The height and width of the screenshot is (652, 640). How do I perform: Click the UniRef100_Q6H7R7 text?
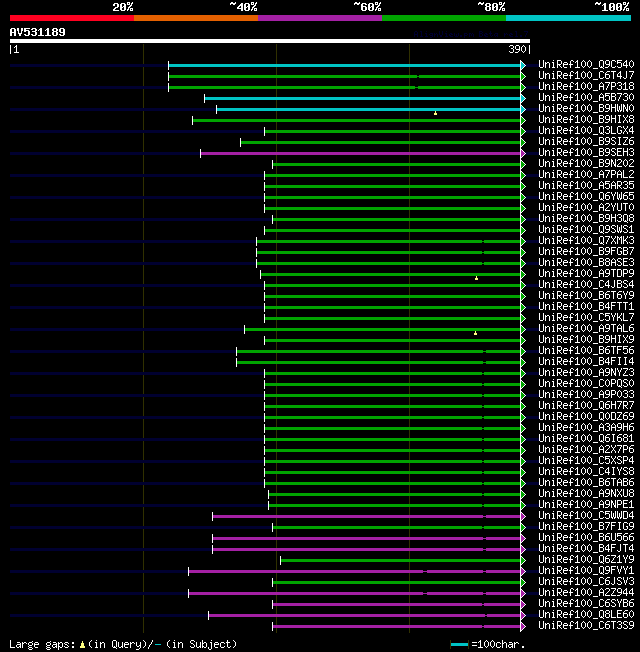586,405
